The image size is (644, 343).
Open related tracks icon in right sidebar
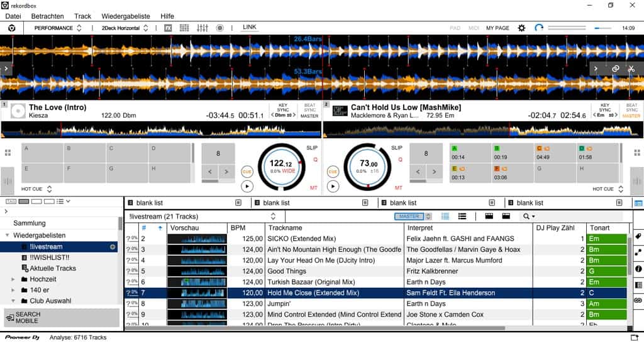coord(638,253)
